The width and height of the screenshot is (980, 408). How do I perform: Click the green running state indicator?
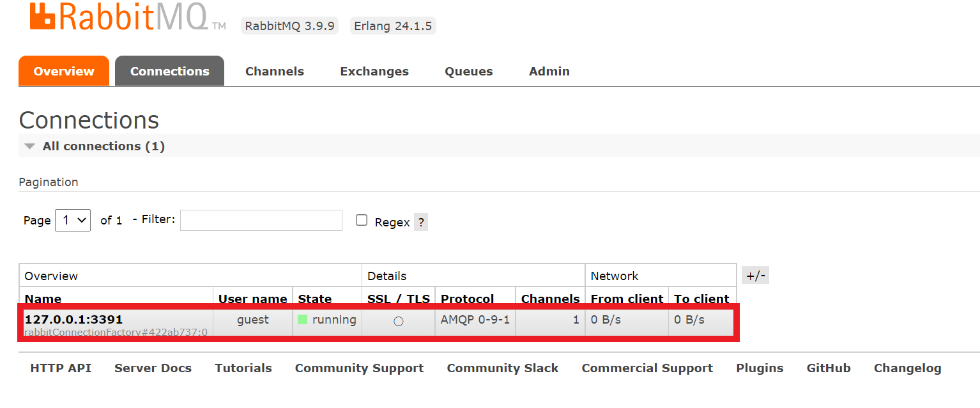303,320
